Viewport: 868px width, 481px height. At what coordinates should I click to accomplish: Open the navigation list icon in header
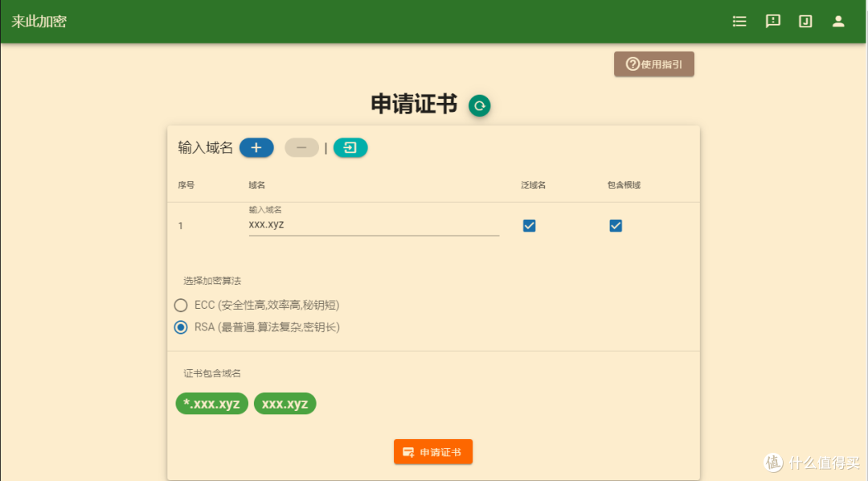(739, 21)
